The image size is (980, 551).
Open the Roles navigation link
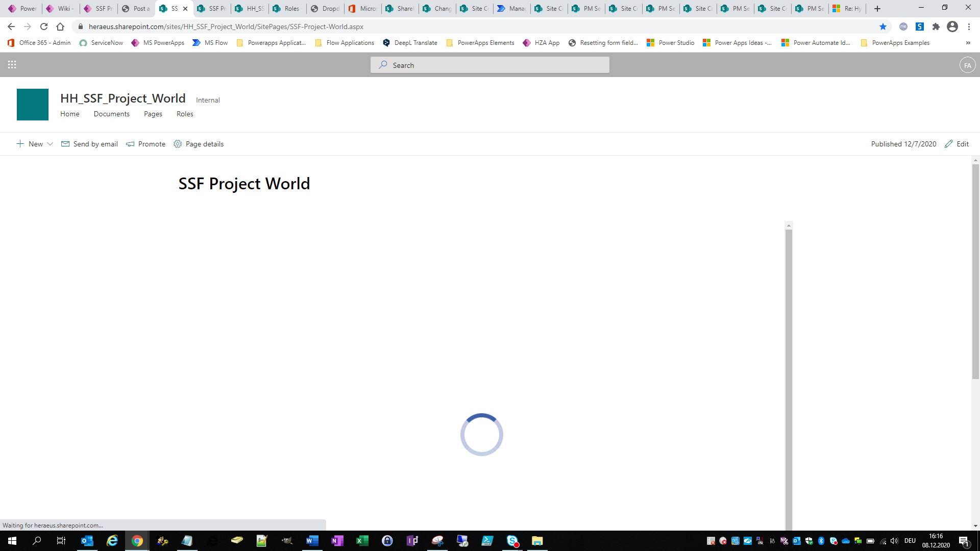click(185, 114)
